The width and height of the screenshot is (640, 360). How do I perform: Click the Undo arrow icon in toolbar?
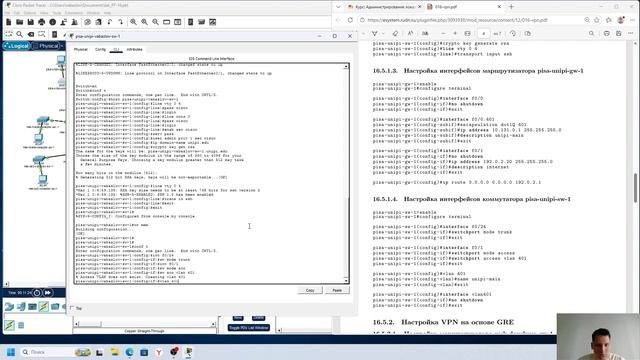109,22
